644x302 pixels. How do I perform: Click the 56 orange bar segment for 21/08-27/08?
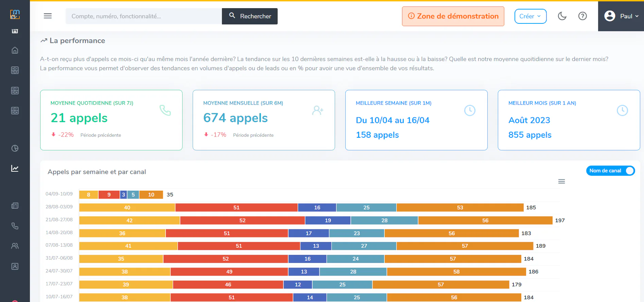click(x=485, y=220)
